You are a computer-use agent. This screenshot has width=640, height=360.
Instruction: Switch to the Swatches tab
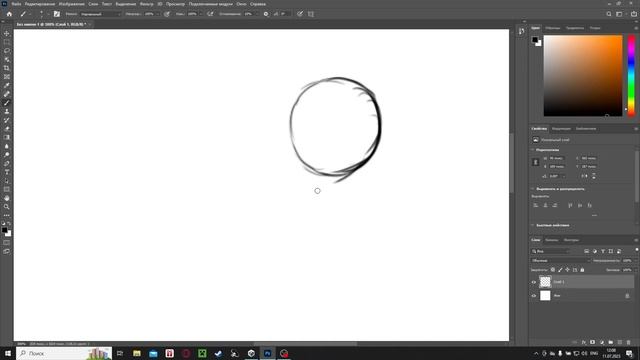point(553,28)
